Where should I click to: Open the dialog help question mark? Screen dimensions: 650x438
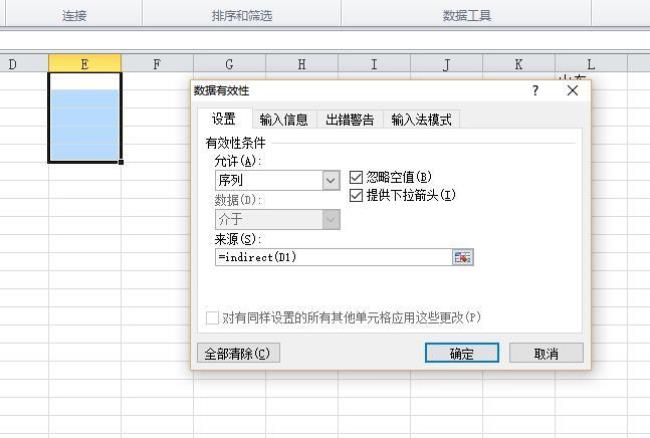[x=535, y=90]
